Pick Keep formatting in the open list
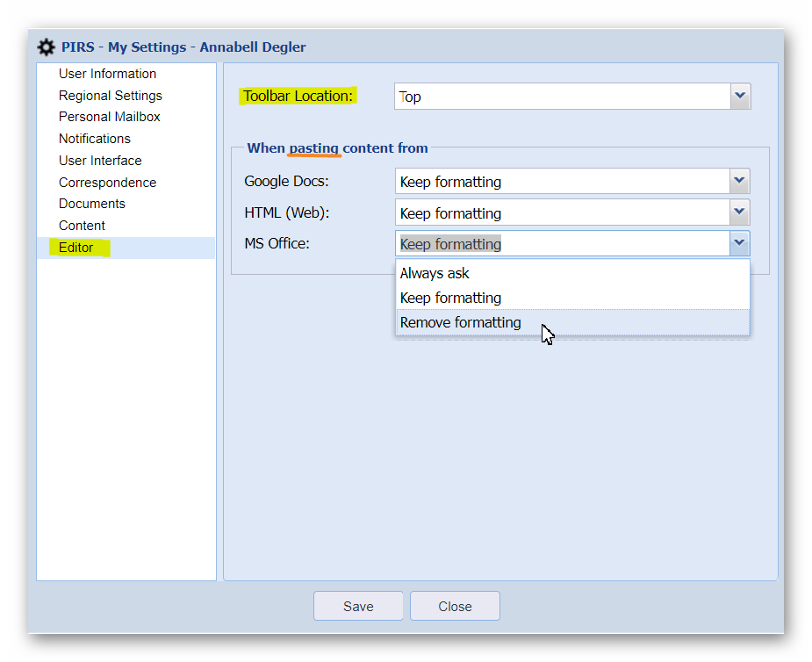 450,298
